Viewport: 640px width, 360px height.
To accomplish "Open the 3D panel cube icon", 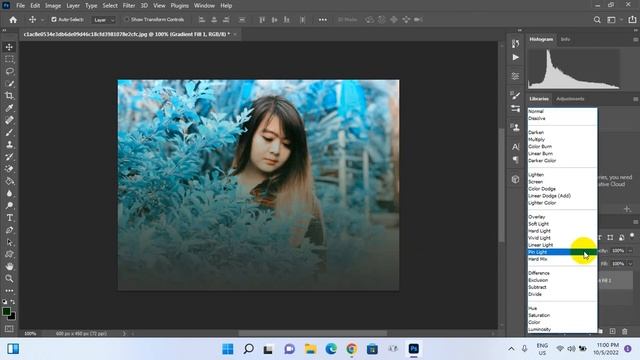I will point(516,179).
